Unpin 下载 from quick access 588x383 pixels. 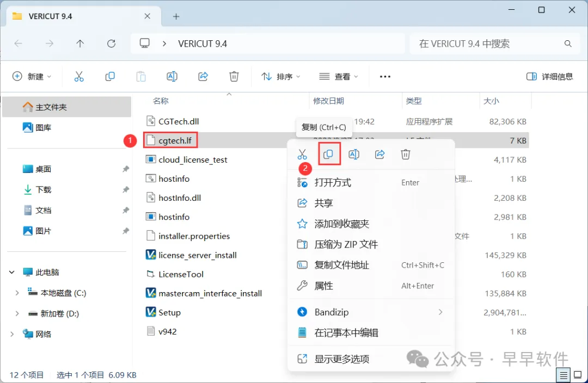[x=126, y=190]
